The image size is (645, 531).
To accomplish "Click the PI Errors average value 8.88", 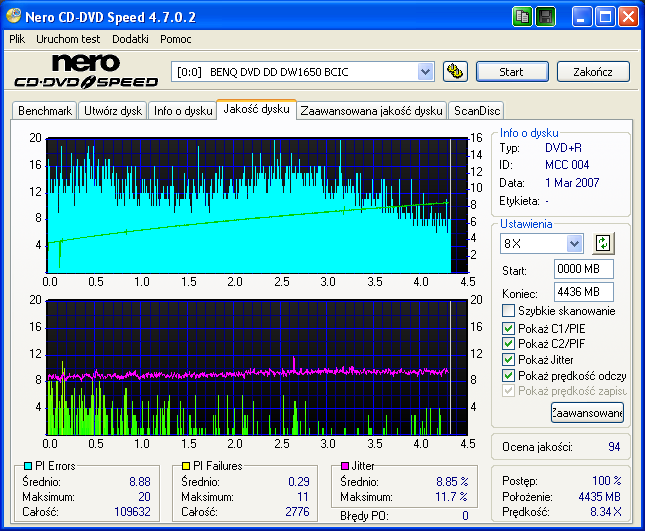I will (140, 482).
